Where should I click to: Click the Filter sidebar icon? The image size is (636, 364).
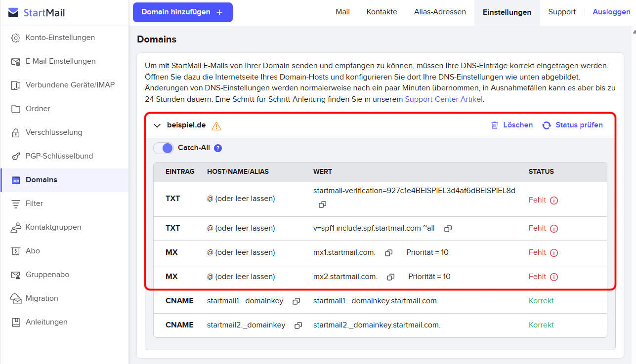[x=16, y=204]
